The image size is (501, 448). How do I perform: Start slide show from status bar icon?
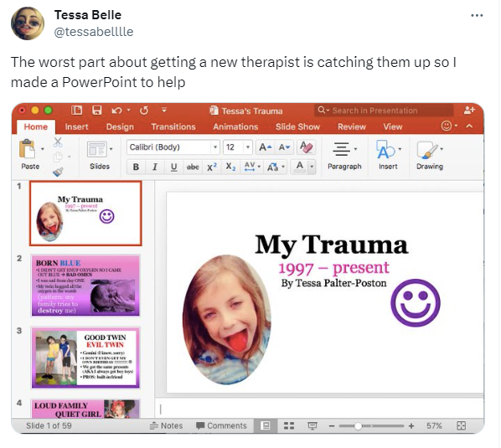(312, 425)
